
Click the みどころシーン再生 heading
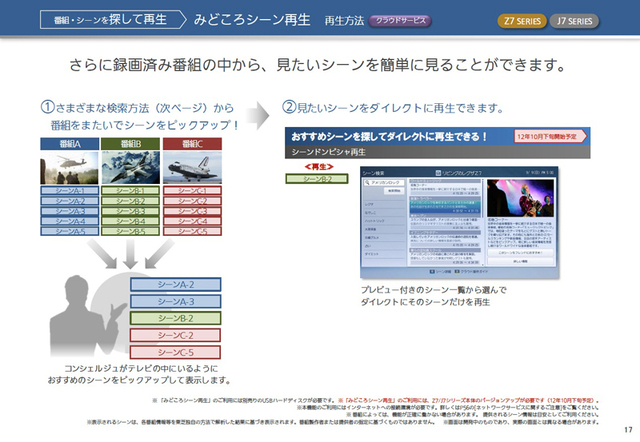[252, 20]
